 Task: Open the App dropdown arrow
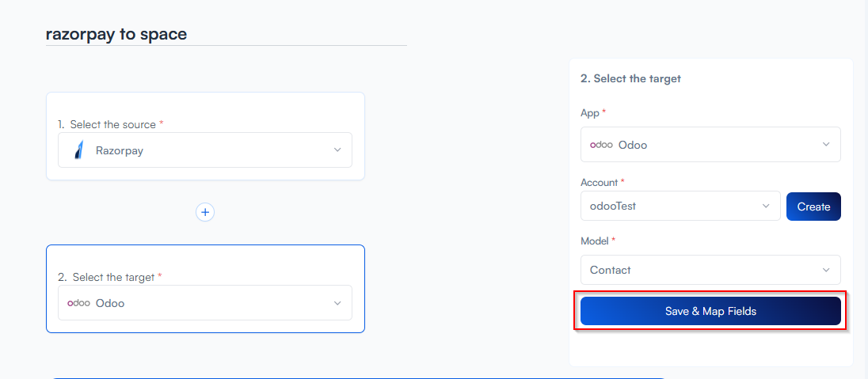coord(826,145)
